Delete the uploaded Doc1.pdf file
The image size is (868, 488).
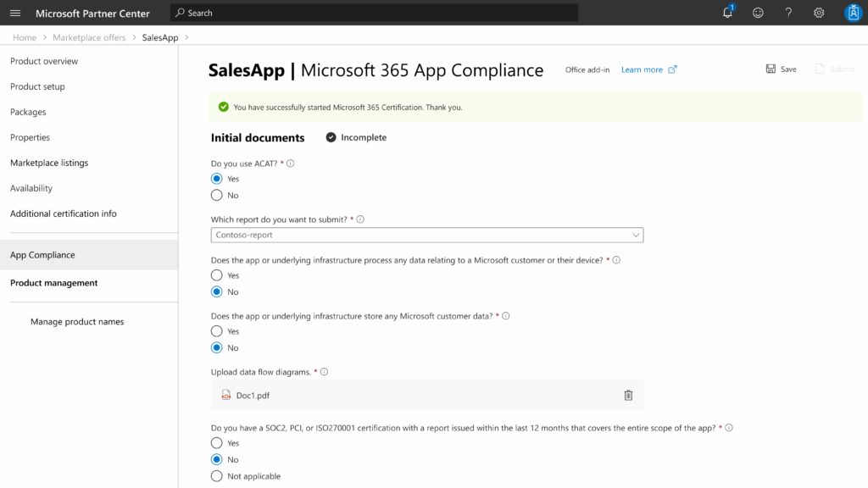(x=627, y=394)
